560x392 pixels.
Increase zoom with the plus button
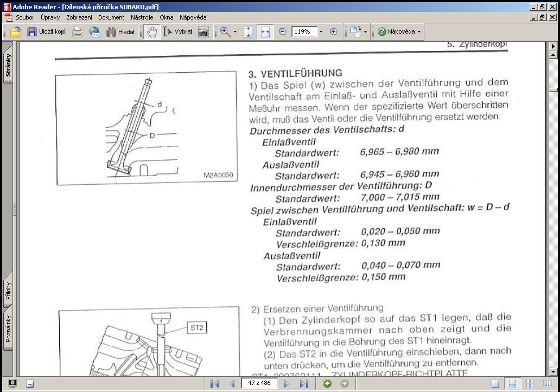pyautogui.click(x=334, y=32)
